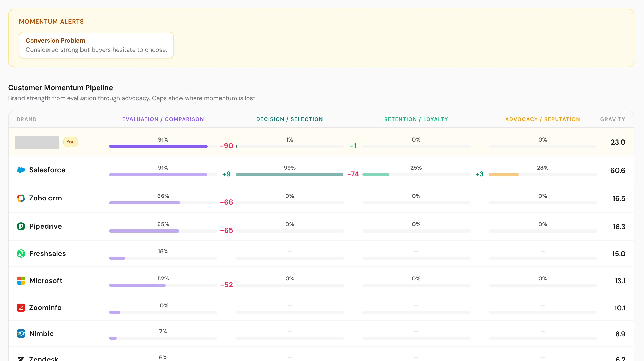Click Salesforce's +3 gap value
The height and width of the screenshot is (361, 644).
click(x=479, y=174)
